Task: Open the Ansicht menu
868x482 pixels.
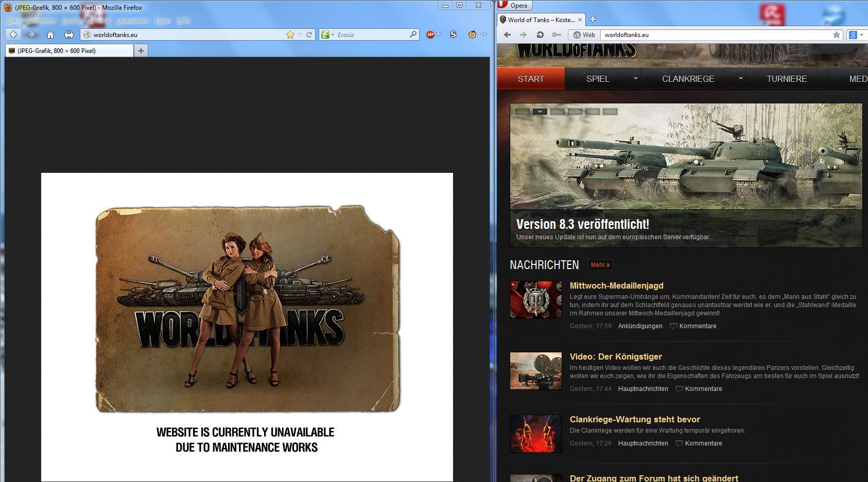Action: (x=73, y=21)
